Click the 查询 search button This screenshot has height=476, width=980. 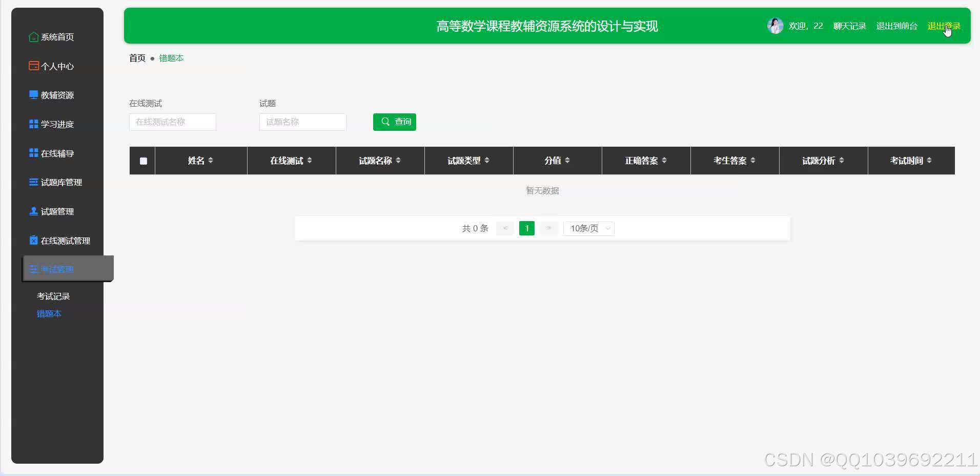[x=395, y=122]
